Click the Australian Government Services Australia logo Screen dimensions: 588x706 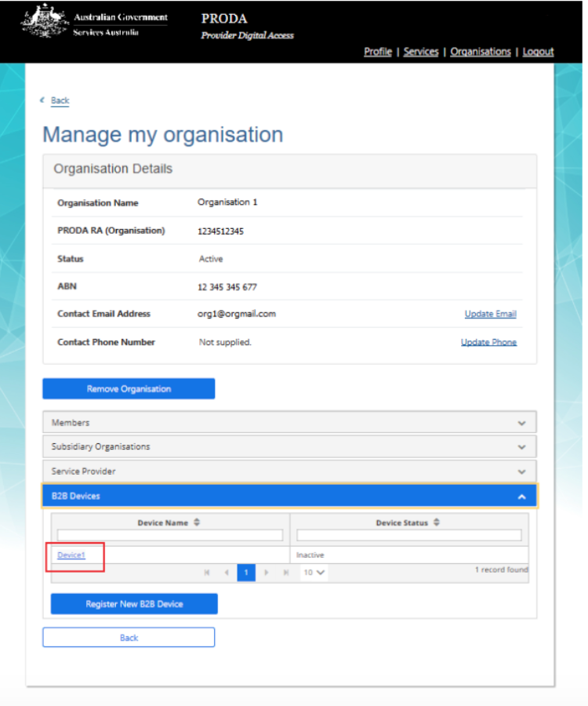click(x=96, y=25)
